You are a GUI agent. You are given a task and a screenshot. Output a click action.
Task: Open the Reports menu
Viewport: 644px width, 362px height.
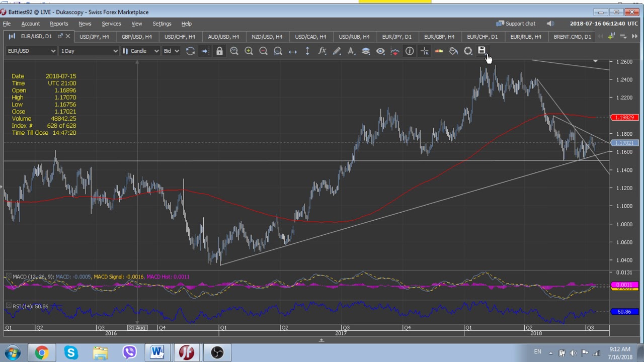click(59, 24)
